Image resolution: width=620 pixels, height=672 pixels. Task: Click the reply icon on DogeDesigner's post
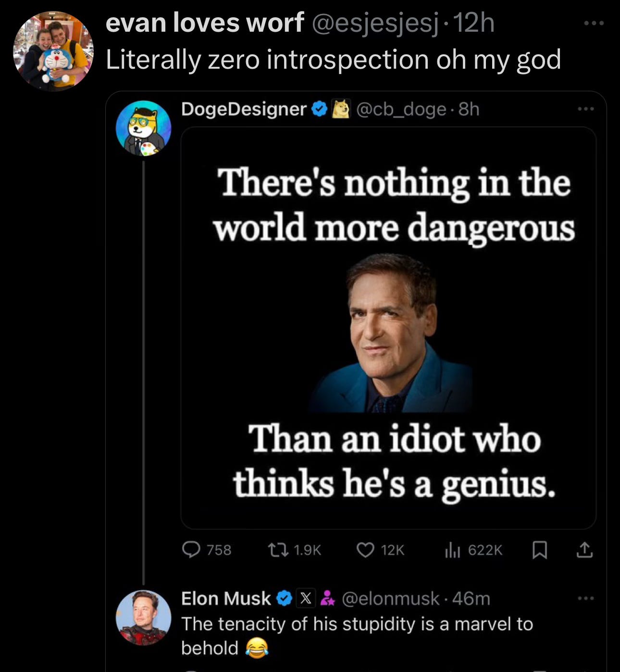pos(192,550)
